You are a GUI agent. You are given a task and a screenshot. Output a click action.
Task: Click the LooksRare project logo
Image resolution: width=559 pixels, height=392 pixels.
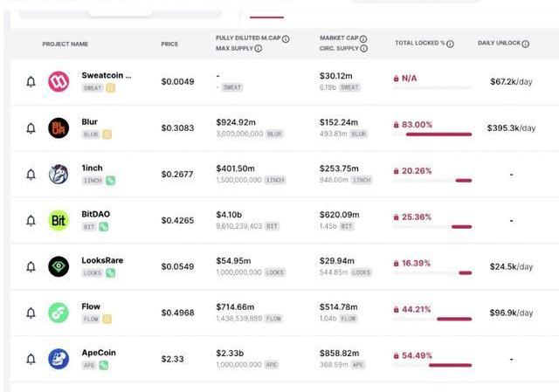tap(59, 266)
